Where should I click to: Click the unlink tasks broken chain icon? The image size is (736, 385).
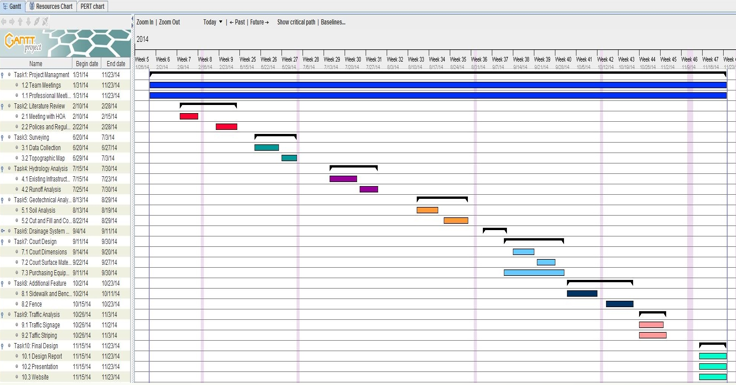point(45,21)
